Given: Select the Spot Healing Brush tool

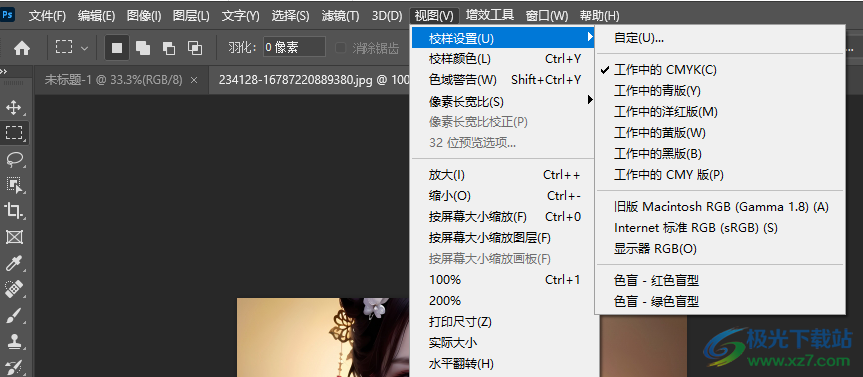Looking at the screenshot, I should 14,289.
